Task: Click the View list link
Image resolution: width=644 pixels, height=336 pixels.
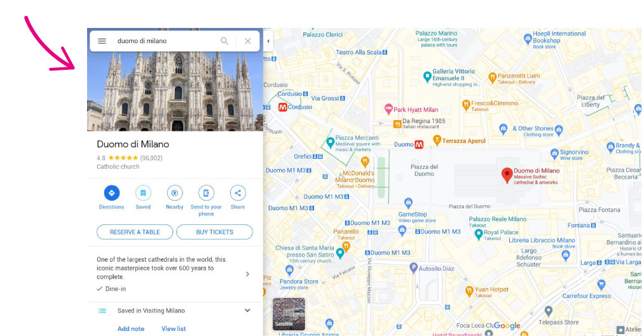Action: 174,328
